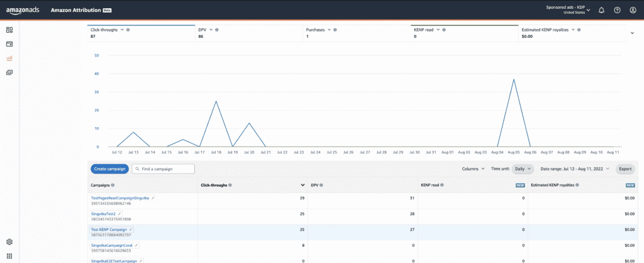This screenshot has height=263, width=644.
Task: Open the user account profile icon
Action: (x=633, y=10)
